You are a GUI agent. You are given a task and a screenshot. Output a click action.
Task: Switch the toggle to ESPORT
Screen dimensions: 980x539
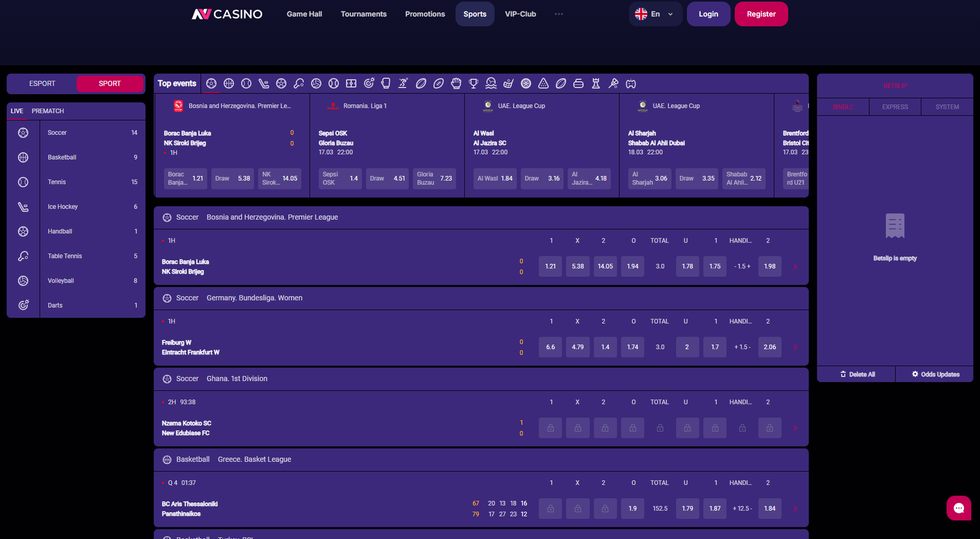42,83
